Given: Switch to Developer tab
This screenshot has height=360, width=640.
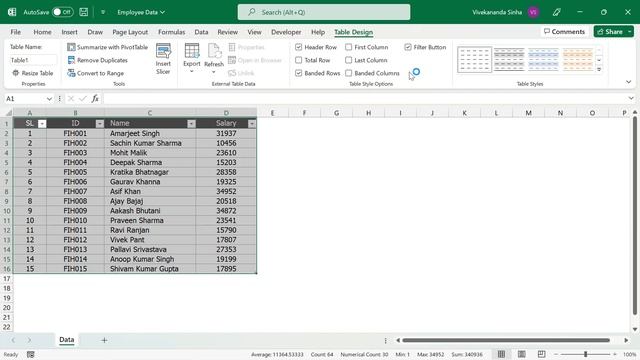Looking at the screenshot, I should (x=286, y=32).
